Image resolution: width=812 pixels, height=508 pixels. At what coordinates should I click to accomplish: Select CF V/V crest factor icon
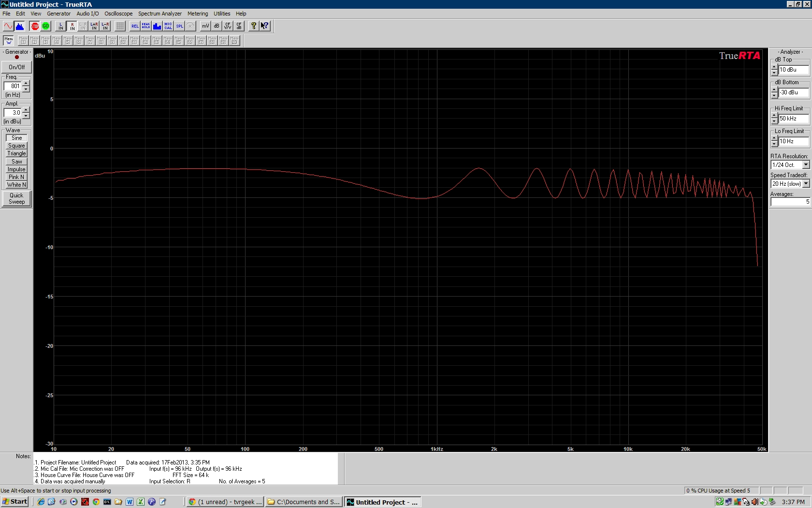tap(228, 26)
